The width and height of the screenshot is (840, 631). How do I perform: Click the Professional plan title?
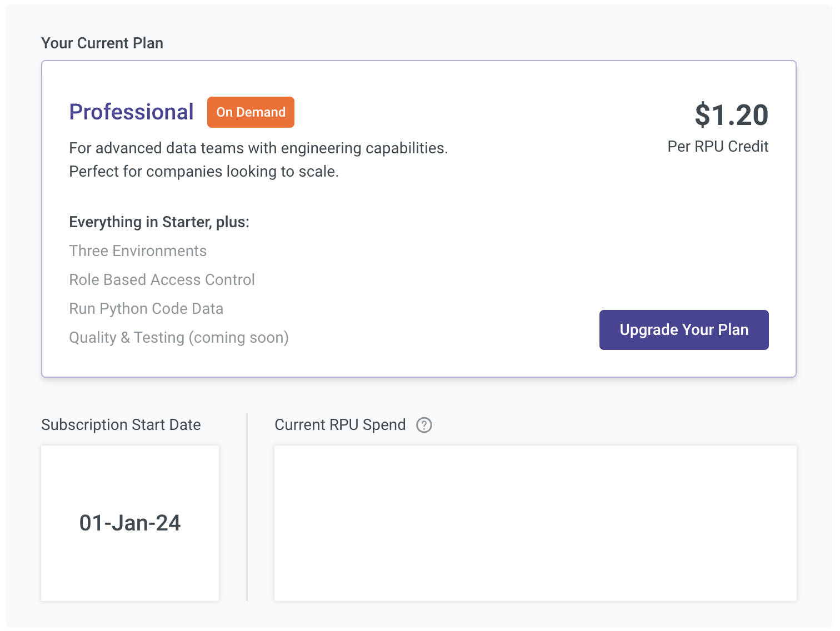(131, 112)
